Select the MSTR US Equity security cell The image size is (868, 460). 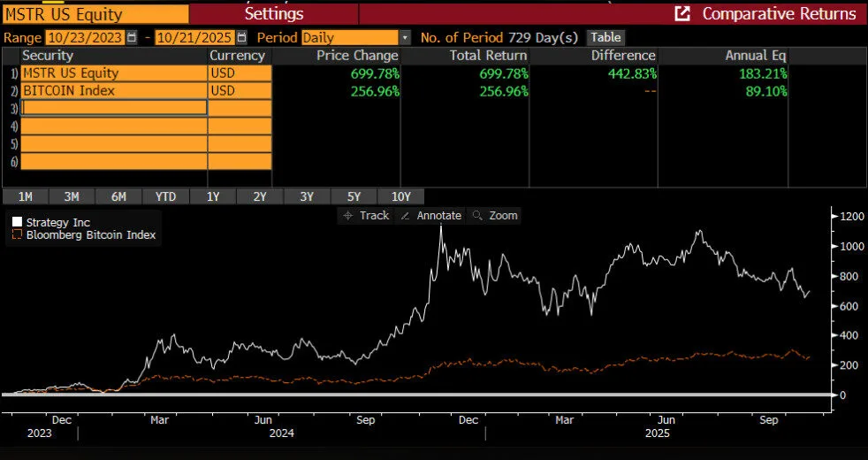[113, 73]
